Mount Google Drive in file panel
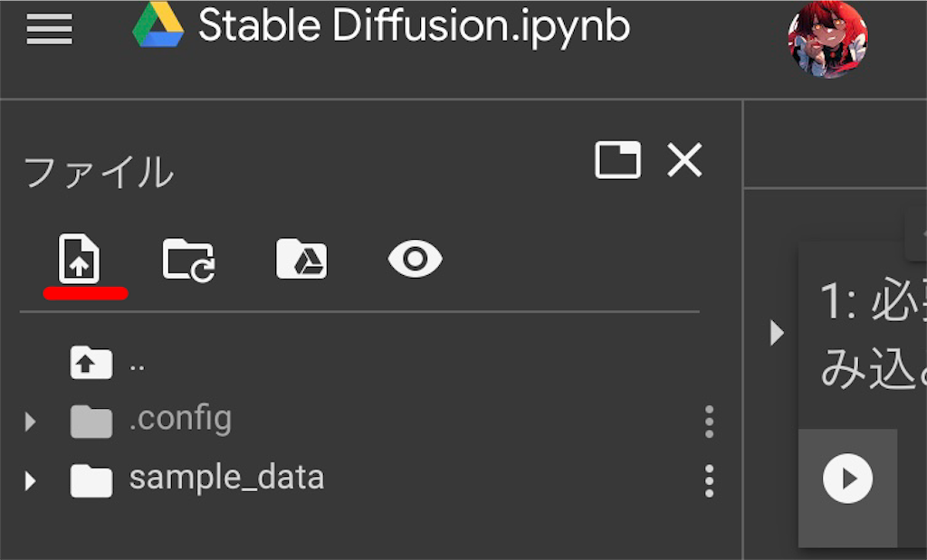Viewport: 927px width, 560px height. coord(301,260)
